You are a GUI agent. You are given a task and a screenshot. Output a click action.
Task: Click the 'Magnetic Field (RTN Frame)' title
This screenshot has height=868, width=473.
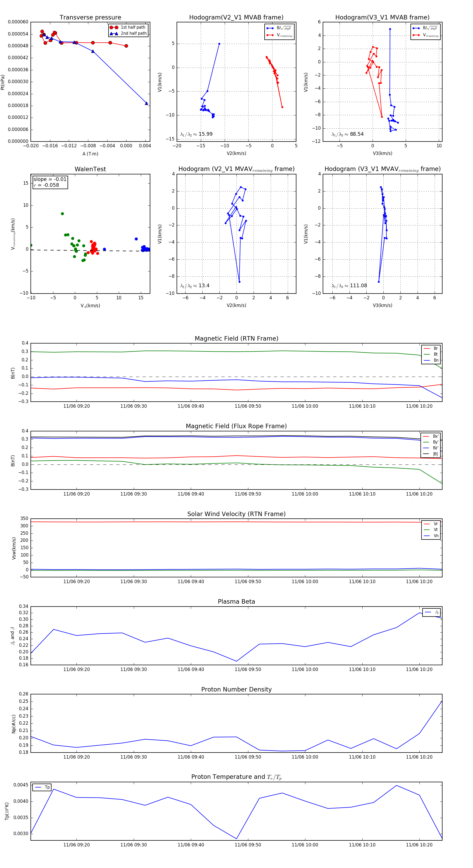coord(236,339)
